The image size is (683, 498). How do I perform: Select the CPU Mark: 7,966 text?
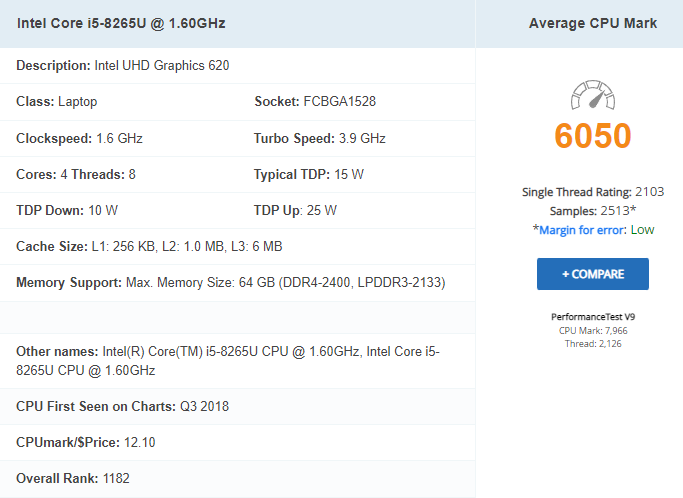pyautogui.click(x=593, y=331)
